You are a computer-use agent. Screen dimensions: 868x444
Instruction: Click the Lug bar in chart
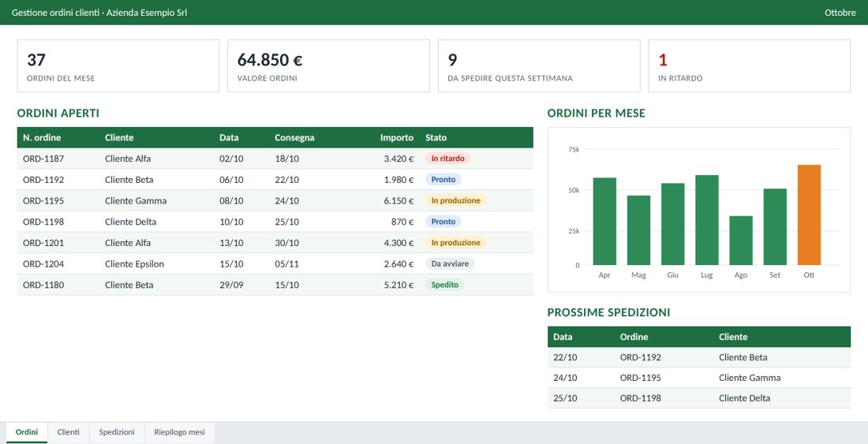(x=707, y=220)
